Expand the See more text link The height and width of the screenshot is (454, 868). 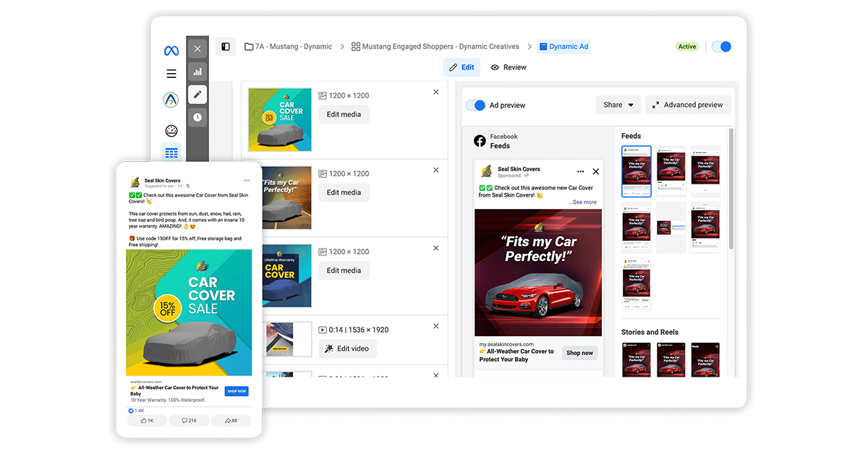583,202
